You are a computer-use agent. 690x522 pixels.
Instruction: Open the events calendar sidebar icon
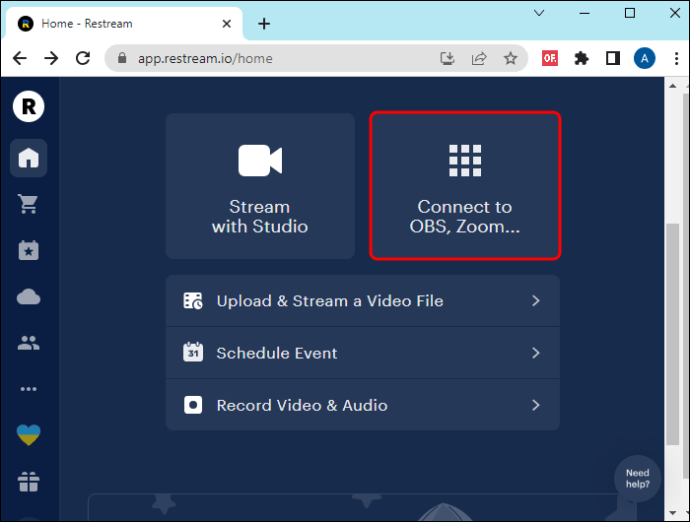pyautogui.click(x=29, y=250)
